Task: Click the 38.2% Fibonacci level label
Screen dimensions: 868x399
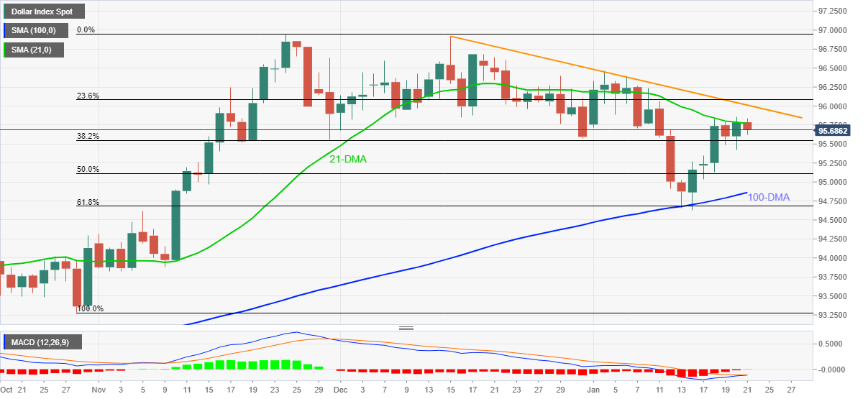Action: click(x=88, y=137)
